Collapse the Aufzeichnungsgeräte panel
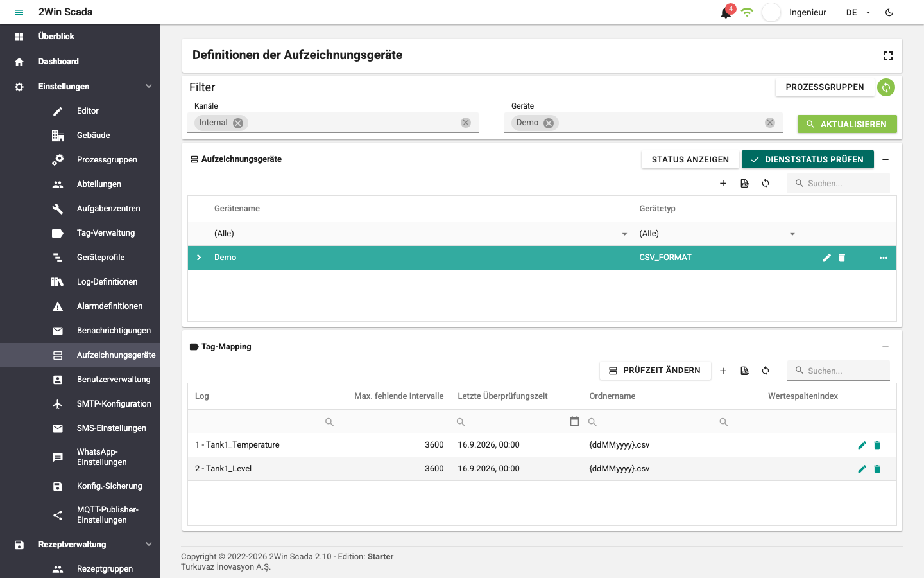Viewport: 924px width, 578px height. point(886,159)
